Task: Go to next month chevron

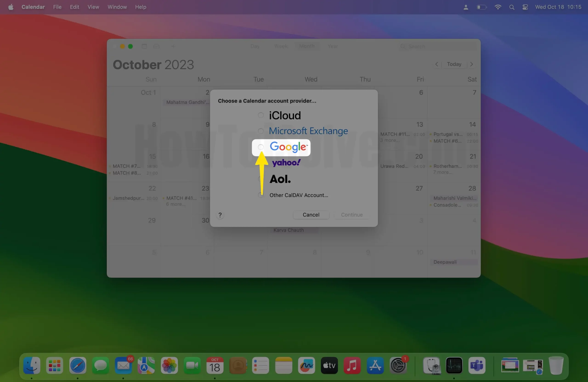Action: pos(471,64)
